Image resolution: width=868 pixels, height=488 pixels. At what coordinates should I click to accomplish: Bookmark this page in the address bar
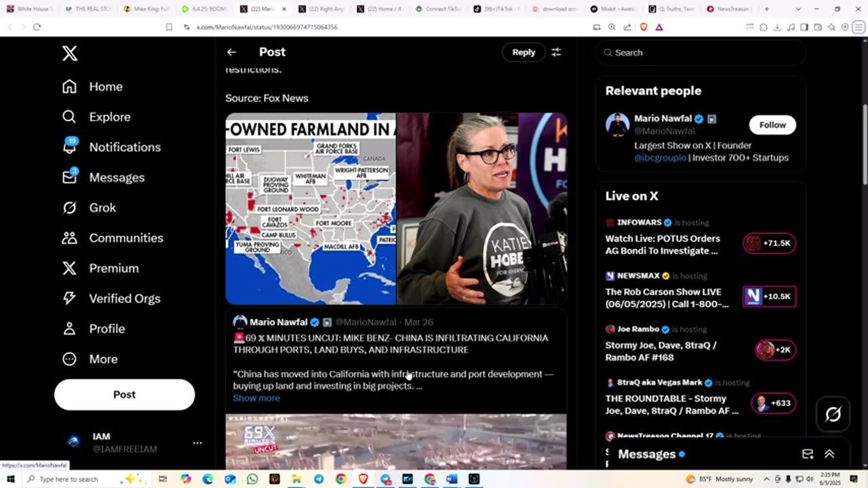click(x=169, y=27)
